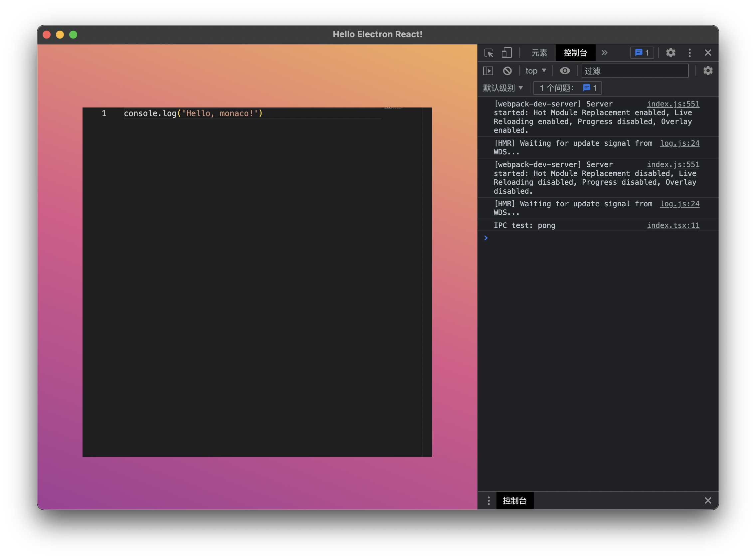Open the drawer three-dot menu
Screen dimensions: 756x559
point(488,500)
